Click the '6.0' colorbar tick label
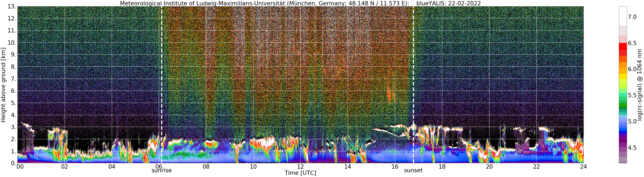644x177 pixels. tap(632, 69)
